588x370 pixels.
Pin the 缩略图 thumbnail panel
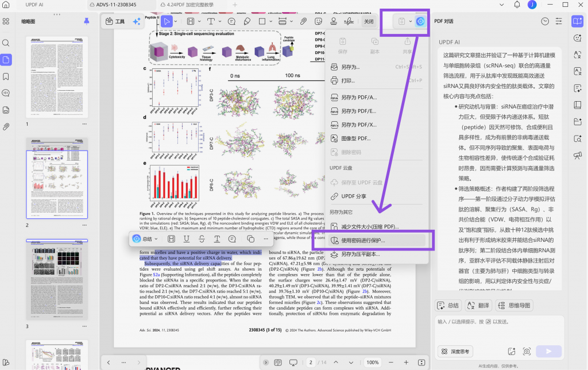click(87, 21)
